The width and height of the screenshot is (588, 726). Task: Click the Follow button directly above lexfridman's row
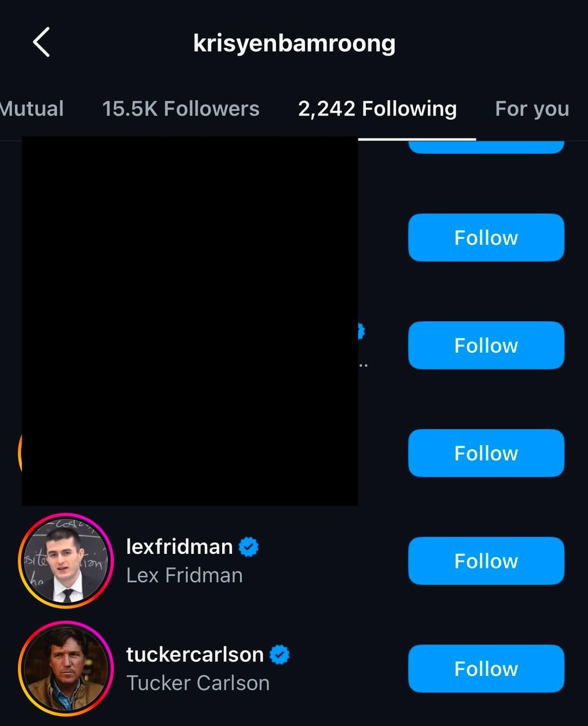486,453
